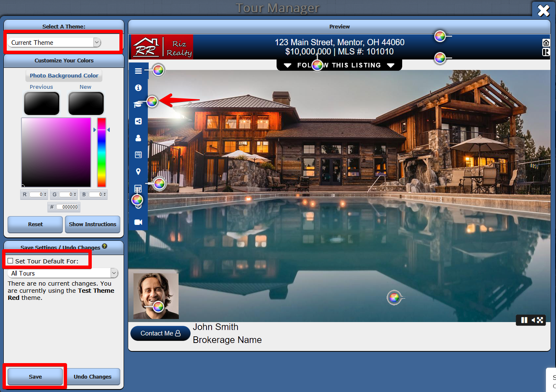Expand the Follow This Listing bar
The height and width of the screenshot is (392, 556).
click(x=339, y=65)
